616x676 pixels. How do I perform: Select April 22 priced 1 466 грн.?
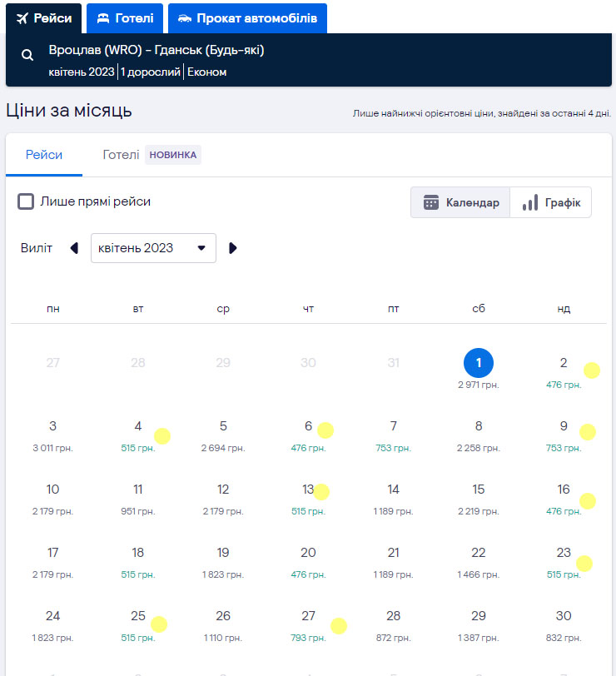pyautogui.click(x=479, y=562)
